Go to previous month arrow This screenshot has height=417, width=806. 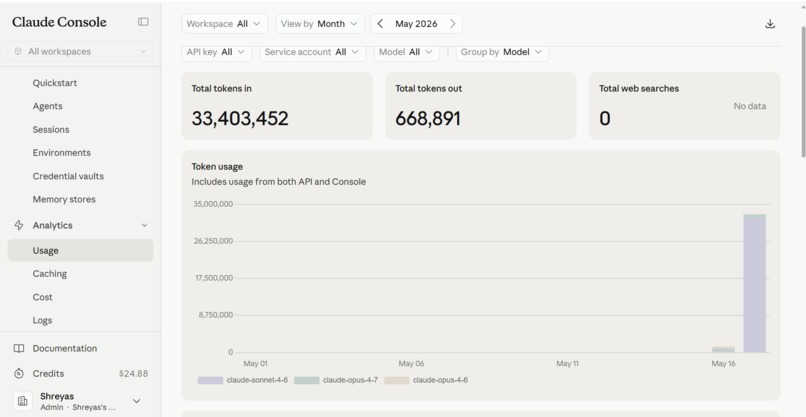coord(380,24)
